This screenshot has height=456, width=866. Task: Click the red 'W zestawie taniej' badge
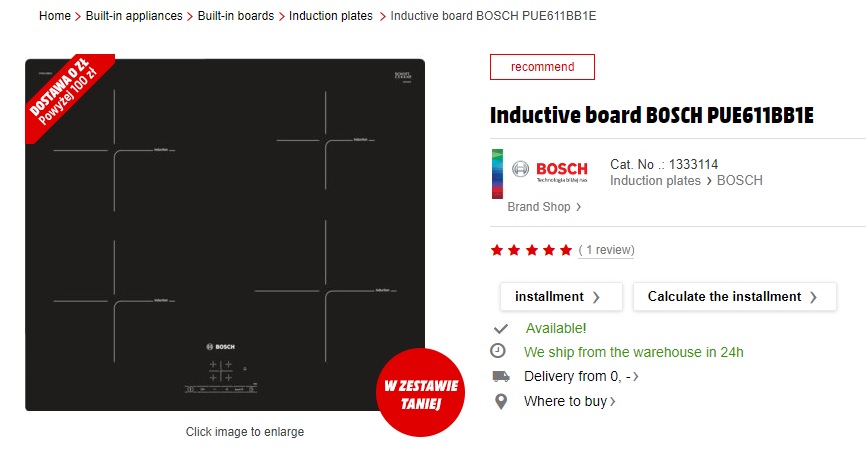420,393
